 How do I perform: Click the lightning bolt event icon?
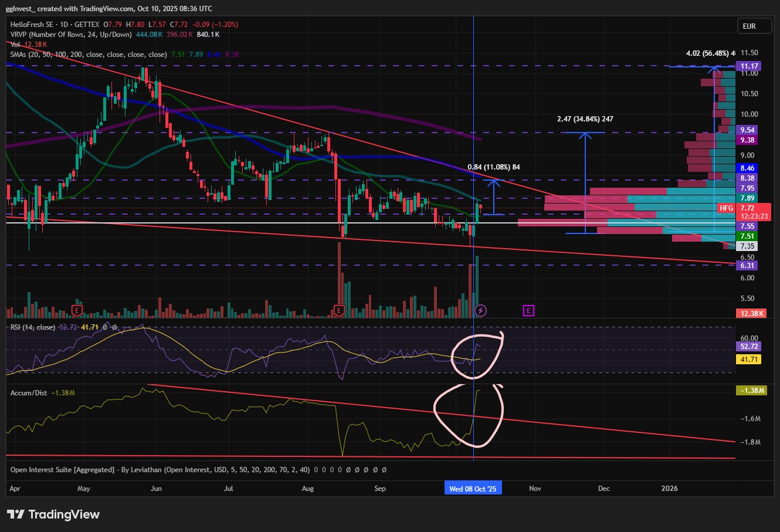(x=480, y=310)
